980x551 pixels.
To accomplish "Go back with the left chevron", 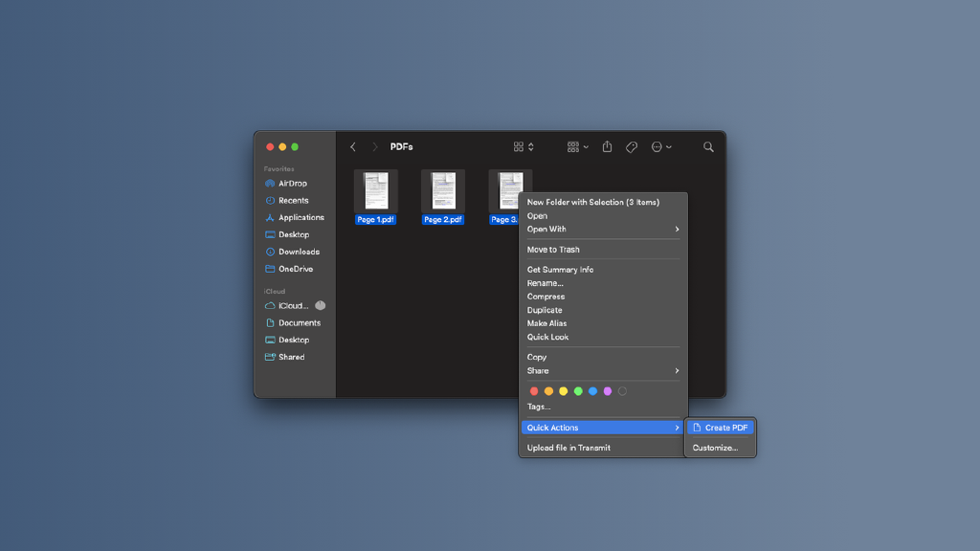I will (x=353, y=146).
